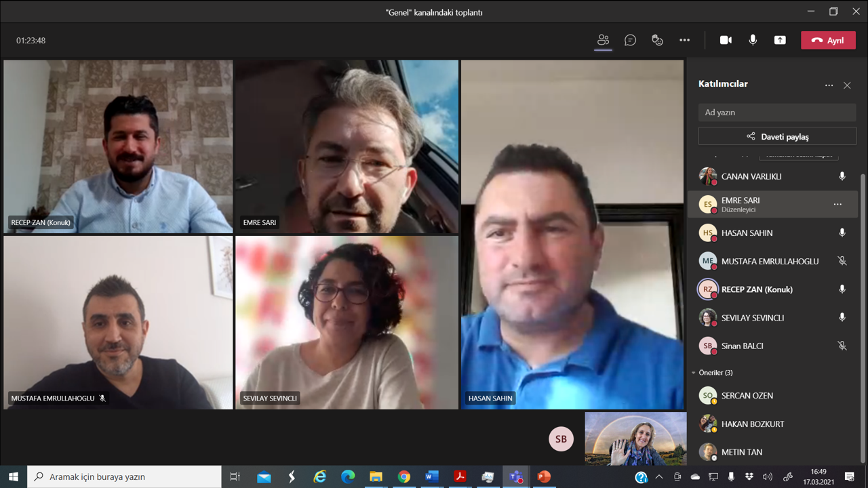Open the participants panel icon
The image size is (868, 488).
[x=603, y=40]
